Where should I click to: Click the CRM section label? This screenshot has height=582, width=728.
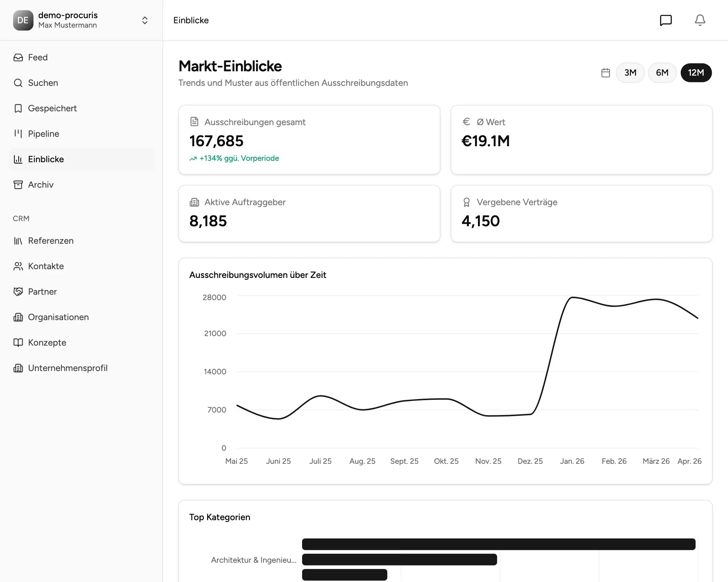(21, 219)
